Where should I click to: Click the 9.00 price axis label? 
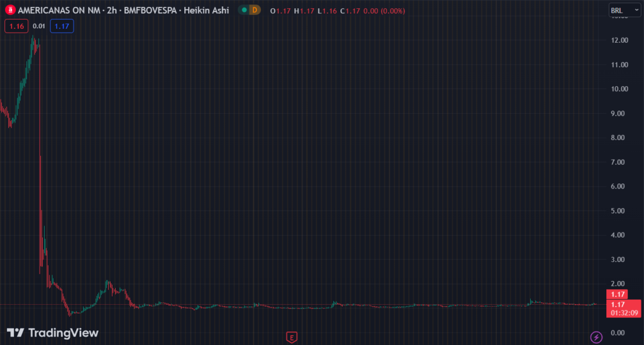[x=618, y=113]
